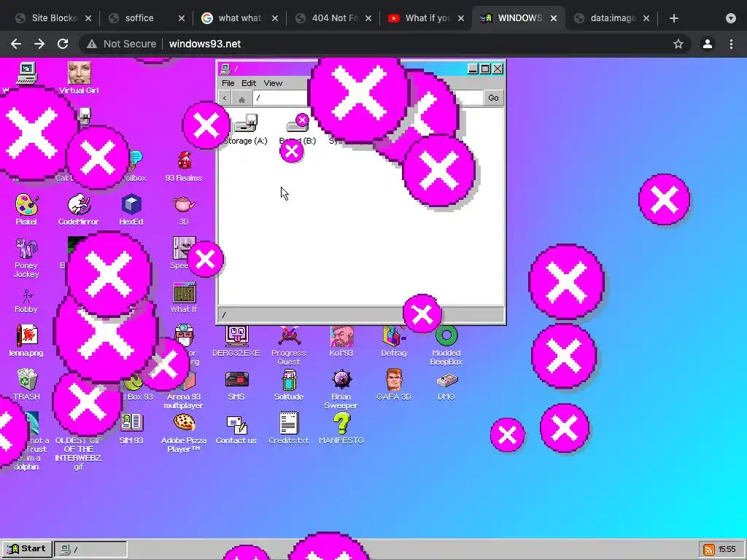
Task: Open the Brian Sweeper icon
Action: [x=341, y=389]
